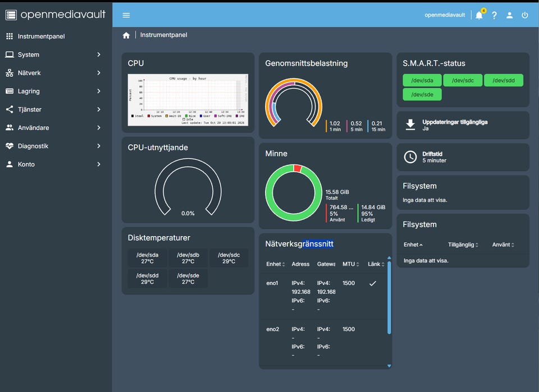The height and width of the screenshot is (392, 539).
Task: Click the Instrumentpanel grid icon in sidebar
Action: click(10, 36)
